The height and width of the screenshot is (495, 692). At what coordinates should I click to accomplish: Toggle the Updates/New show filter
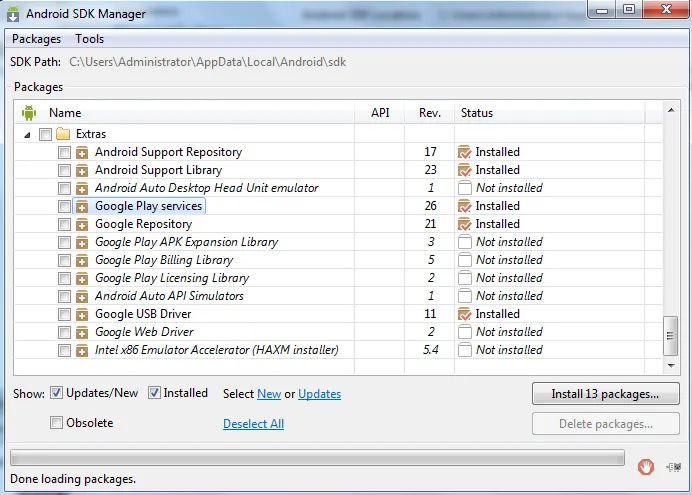point(56,393)
